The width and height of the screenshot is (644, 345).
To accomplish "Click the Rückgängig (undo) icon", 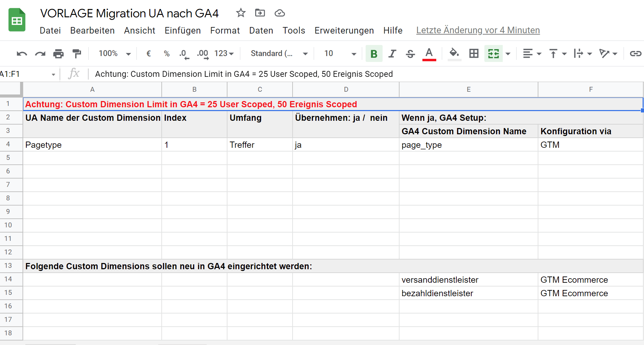I will [x=21, y=53].
